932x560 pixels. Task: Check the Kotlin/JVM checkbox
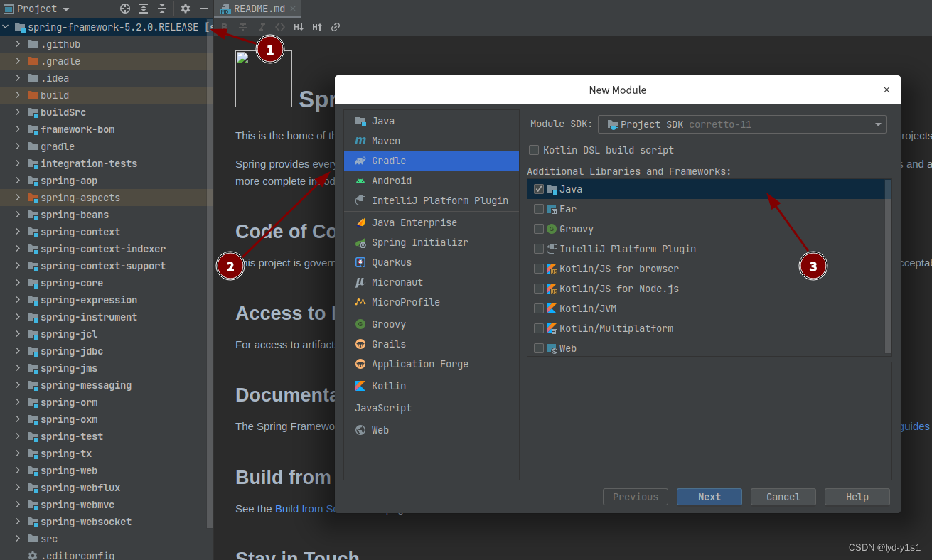point(539,308)
